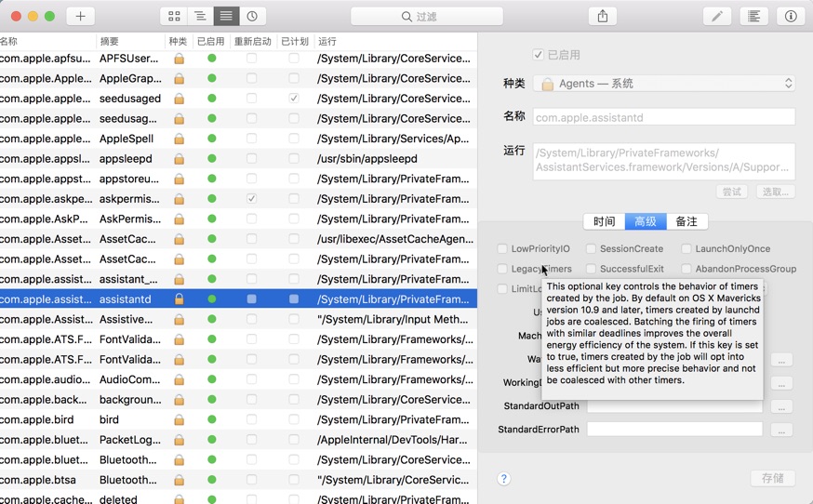
Task: Click lock icon in the bird row
Action: [x=179, y=419]
